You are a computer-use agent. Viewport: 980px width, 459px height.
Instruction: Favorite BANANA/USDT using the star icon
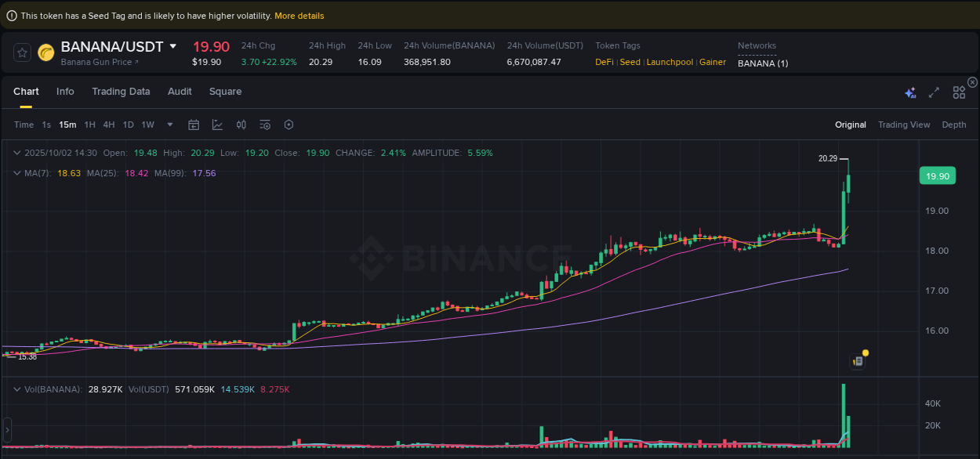(x=21, y=52)
